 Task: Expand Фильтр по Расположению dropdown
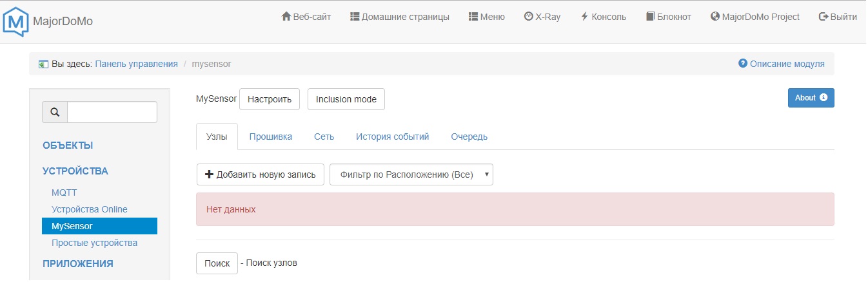pos(411,174)
